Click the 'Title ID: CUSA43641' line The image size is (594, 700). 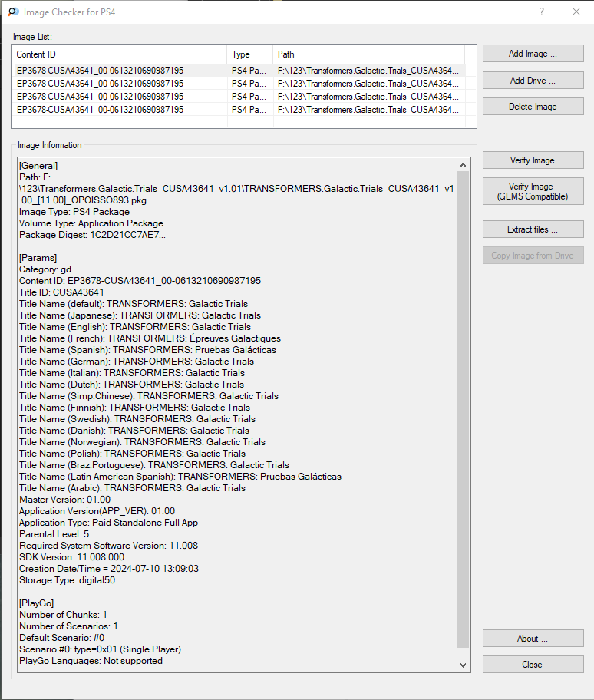(61, 292)
